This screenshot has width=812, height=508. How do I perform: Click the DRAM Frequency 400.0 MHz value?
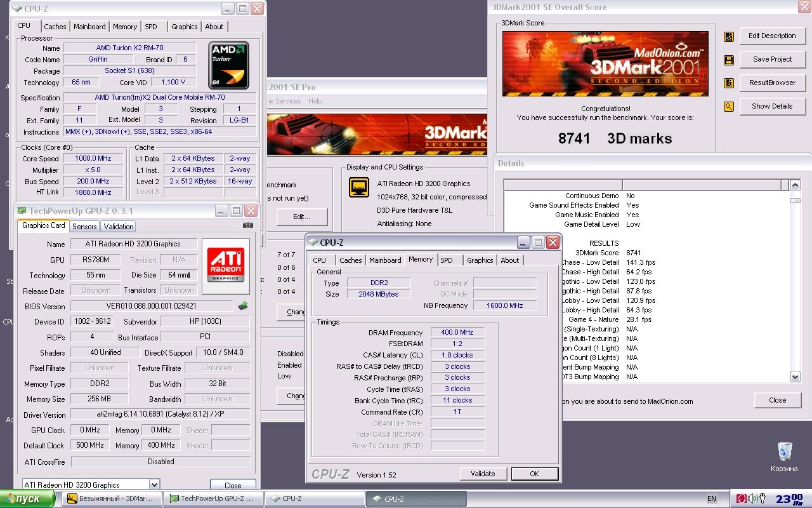[457, 333]
